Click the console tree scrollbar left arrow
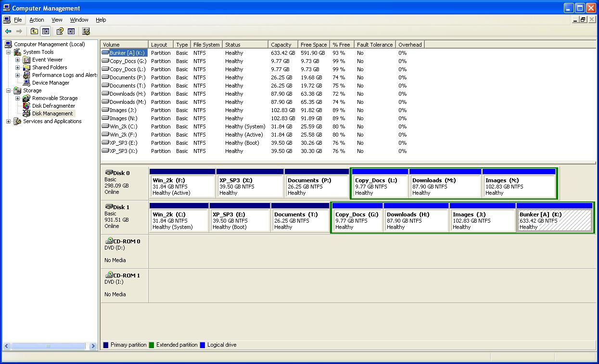This screenshot has height=364, width=599. click(x=7, y=346)
